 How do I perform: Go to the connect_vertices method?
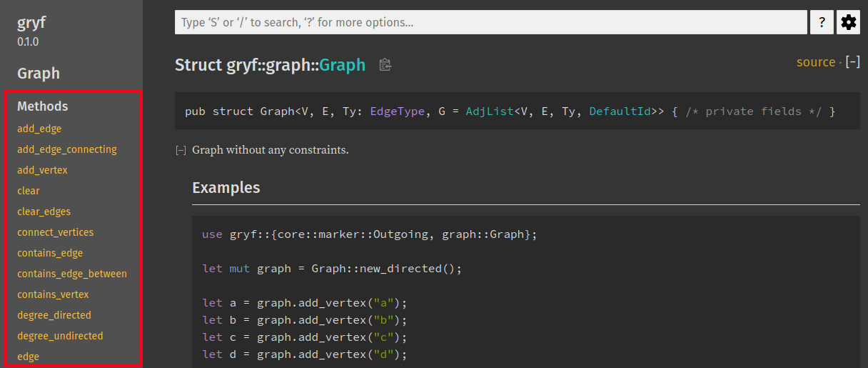pyautogui.click(x=56, y=232)
